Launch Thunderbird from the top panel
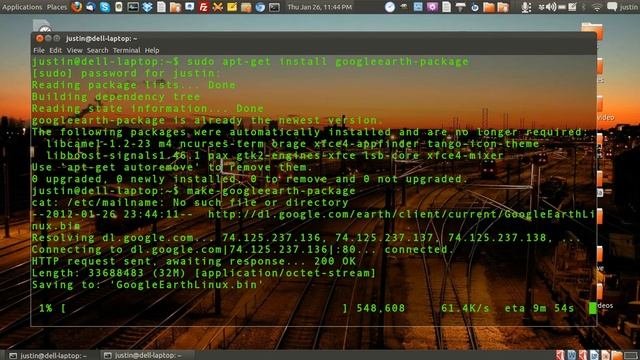Viewport: 640px width, 360px height. (91, 7)
